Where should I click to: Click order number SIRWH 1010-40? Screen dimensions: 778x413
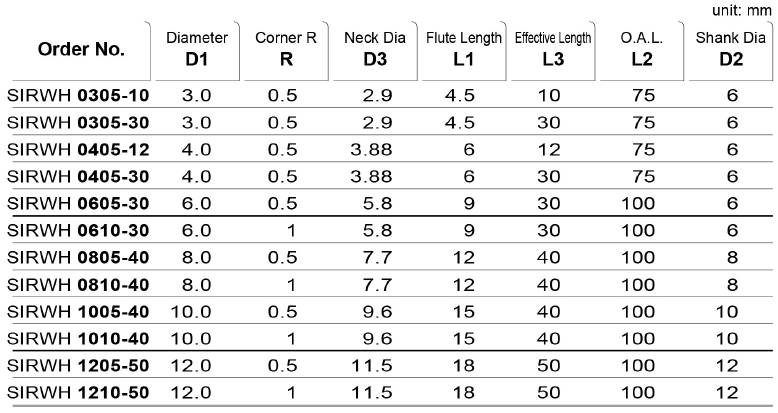coord(78,339)
